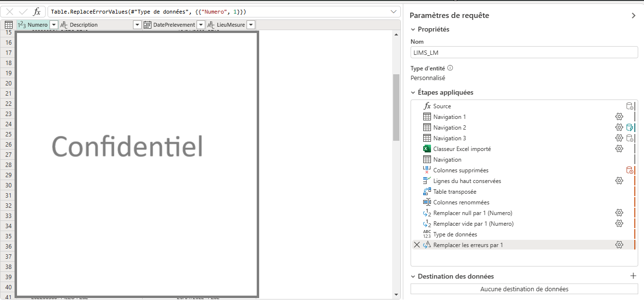The image size is (644, 300).
Task: Click the gear icon for Navigation 1 step
Action: 619,117
